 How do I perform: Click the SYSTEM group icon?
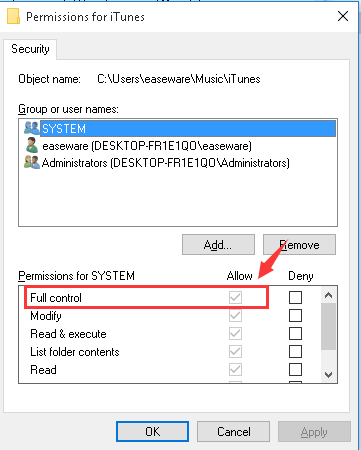(x=32, y=128)
